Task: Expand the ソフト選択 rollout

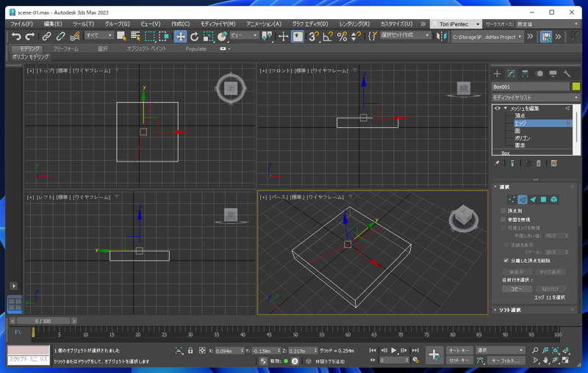Action: click(534, 310)
